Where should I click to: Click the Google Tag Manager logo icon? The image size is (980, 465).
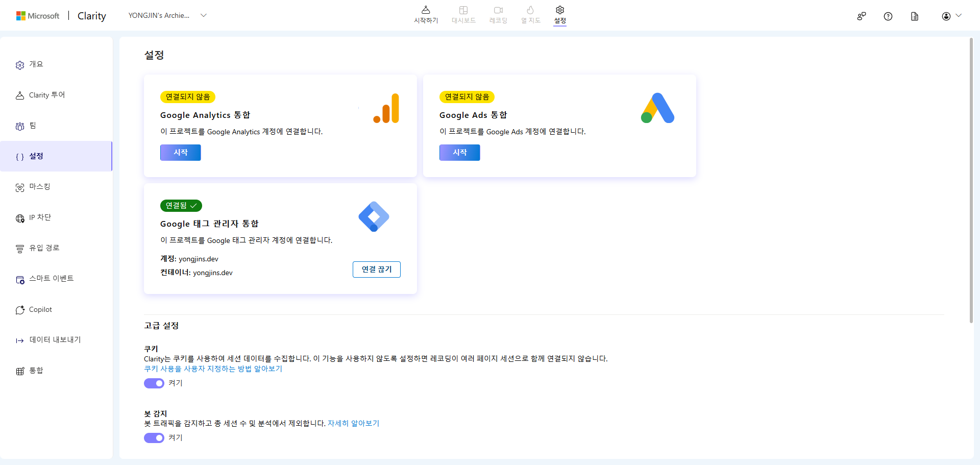coord(374,216)
